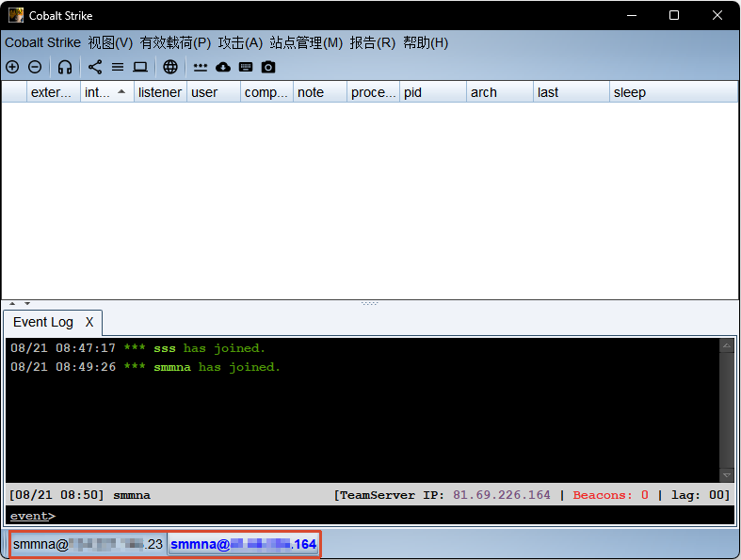Switch to the session table view icon
Image resolution: width=741 pixels, height=560 pixels.
(x=118, y=67)
